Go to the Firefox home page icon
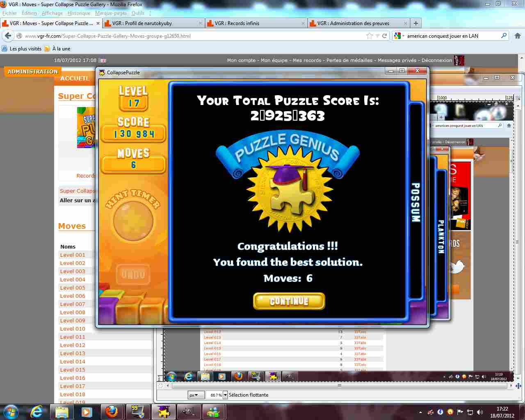 pos(517,36)
